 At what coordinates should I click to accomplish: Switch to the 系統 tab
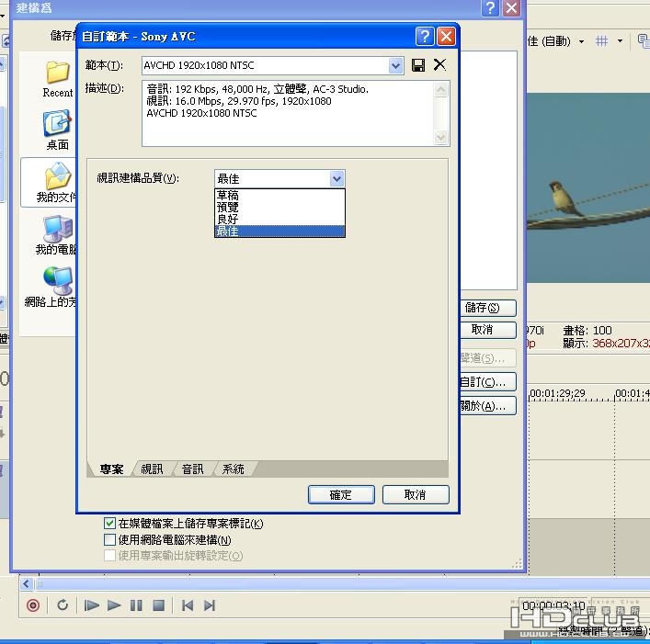[233, 469]
